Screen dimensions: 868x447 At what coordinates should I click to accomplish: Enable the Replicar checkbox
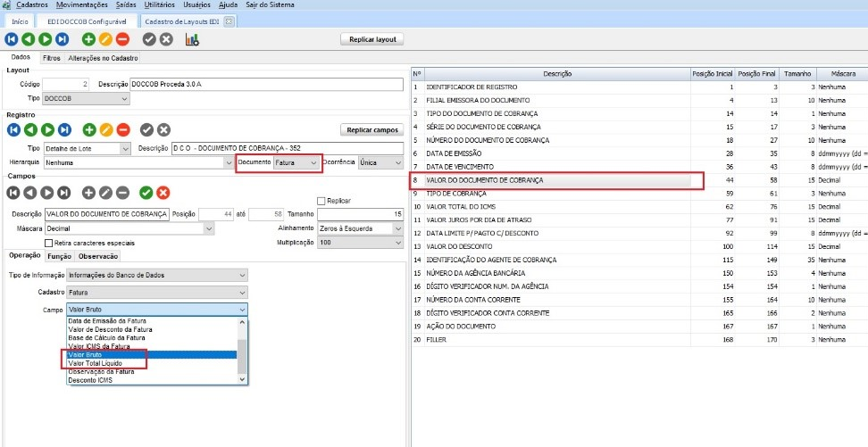(x=321, y=201)
